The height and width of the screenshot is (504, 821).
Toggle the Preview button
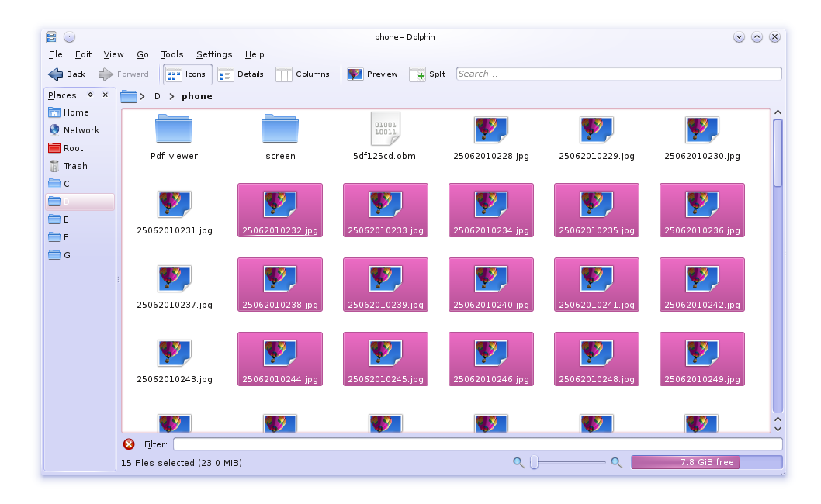[372, 74]
